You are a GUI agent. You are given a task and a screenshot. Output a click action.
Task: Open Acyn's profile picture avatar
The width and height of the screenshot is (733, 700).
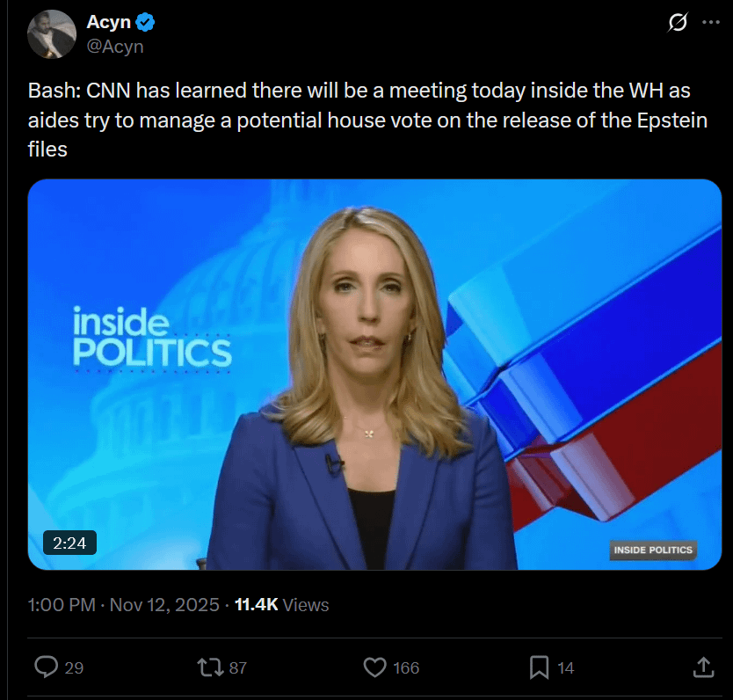click(52, 34)
